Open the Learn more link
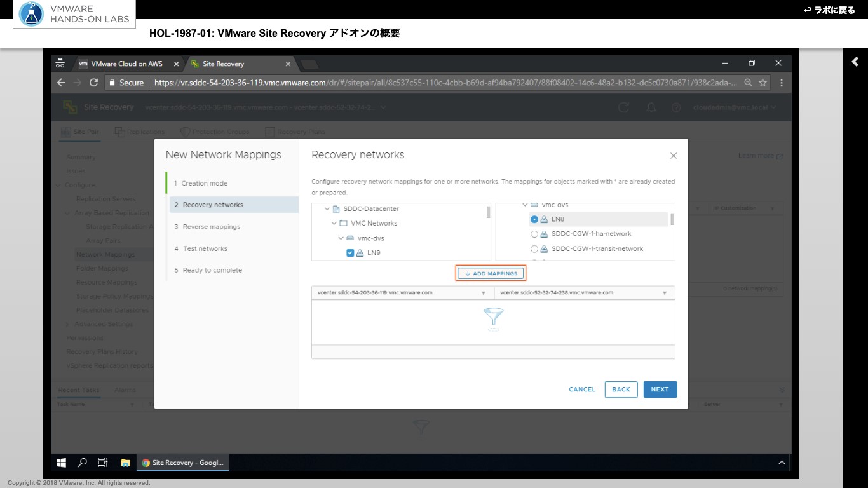This screenshot has height=488, width=868. click(x=760, y=156)
